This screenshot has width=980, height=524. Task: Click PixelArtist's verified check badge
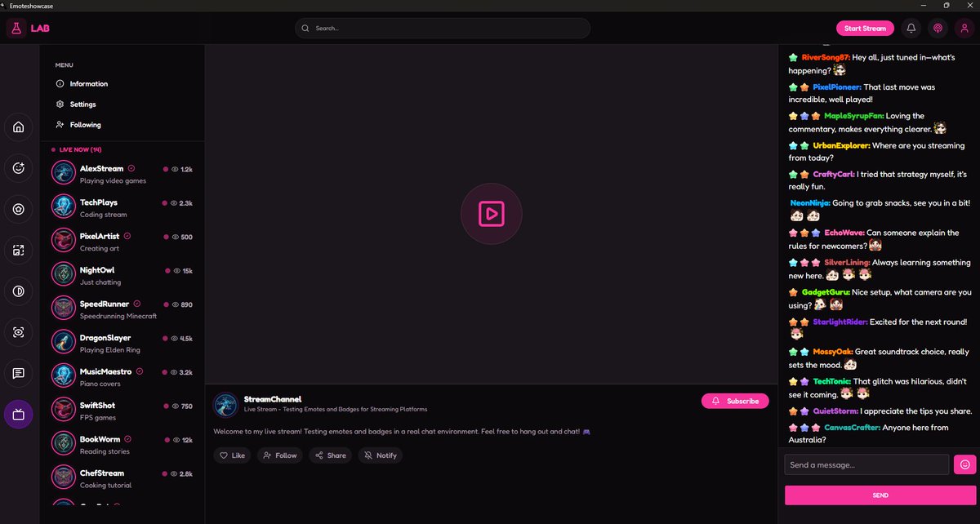127,236
